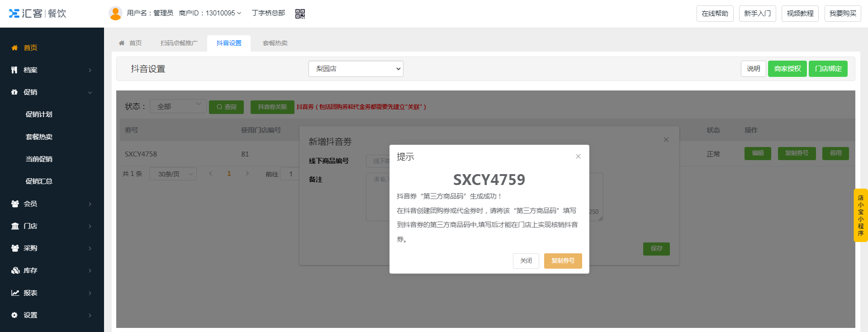Click the 在线帮助 button

(x=715, y=14)
